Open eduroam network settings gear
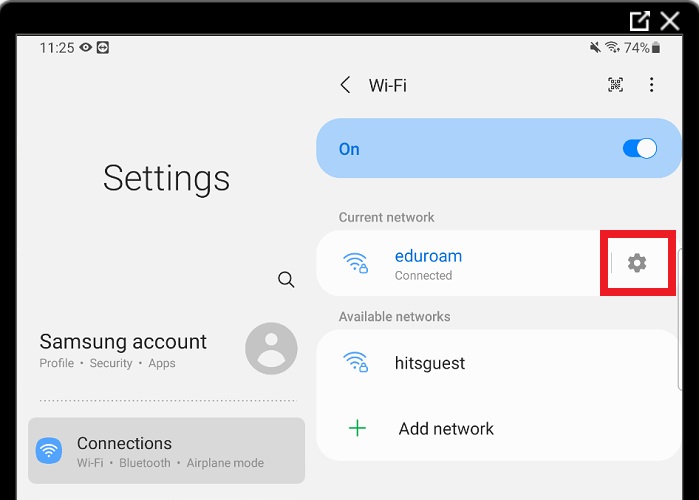 coord(637,263)
